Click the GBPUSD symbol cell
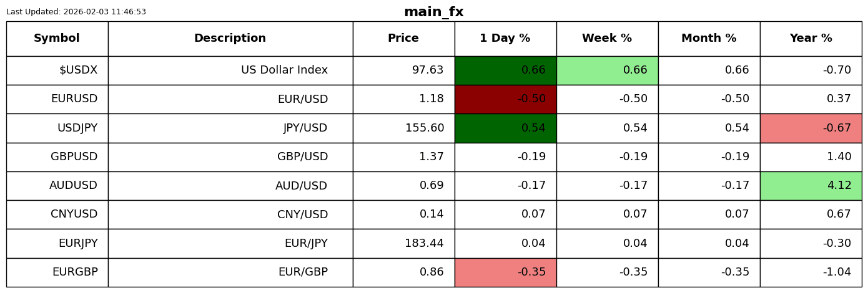Image resolution: width=868 pixels, height=293 pixels. point(57,157)
